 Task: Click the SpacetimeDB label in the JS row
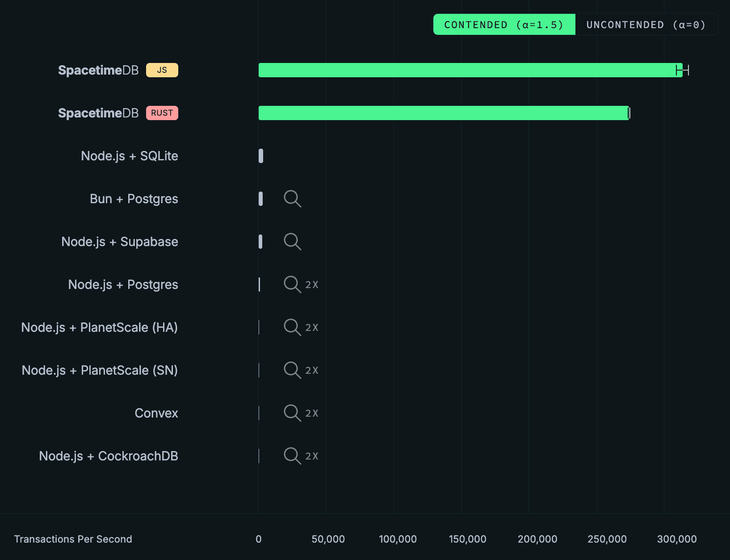coord(98,70)
